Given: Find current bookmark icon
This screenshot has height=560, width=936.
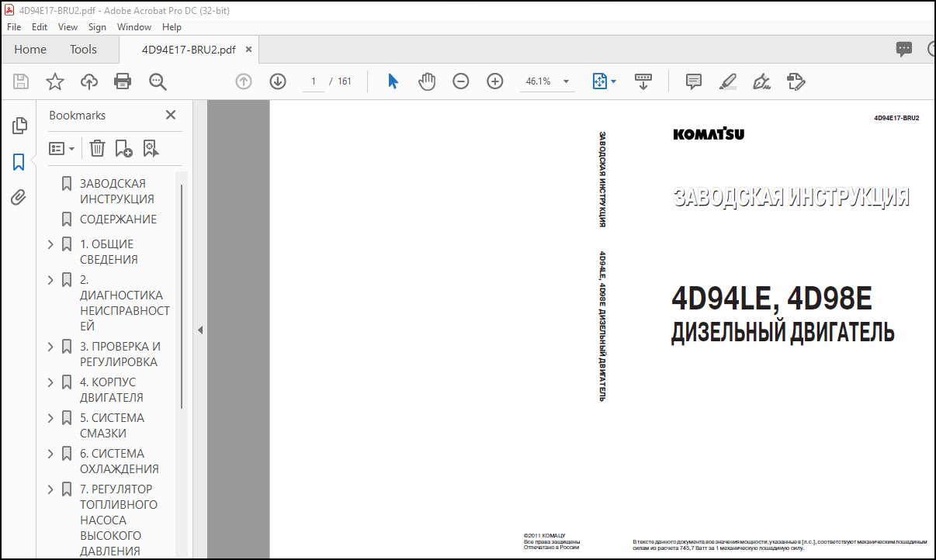Looking at the screenshot, I should 151,148.
